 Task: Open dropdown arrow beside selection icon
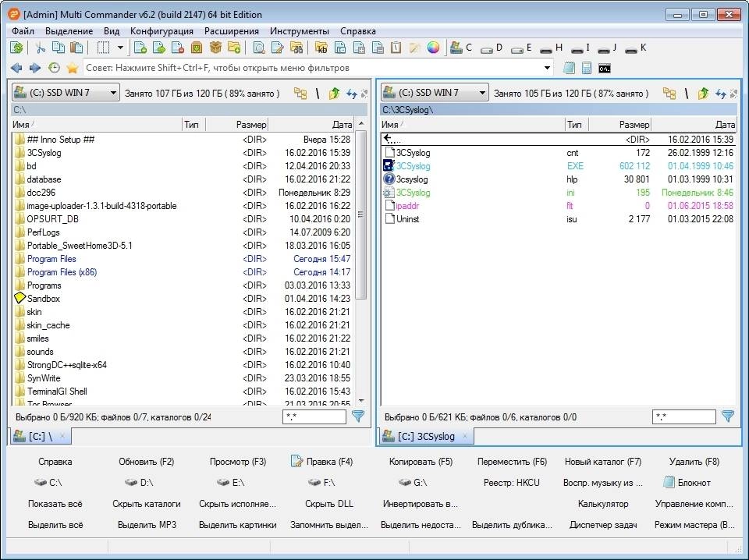[x=120, y=48]
